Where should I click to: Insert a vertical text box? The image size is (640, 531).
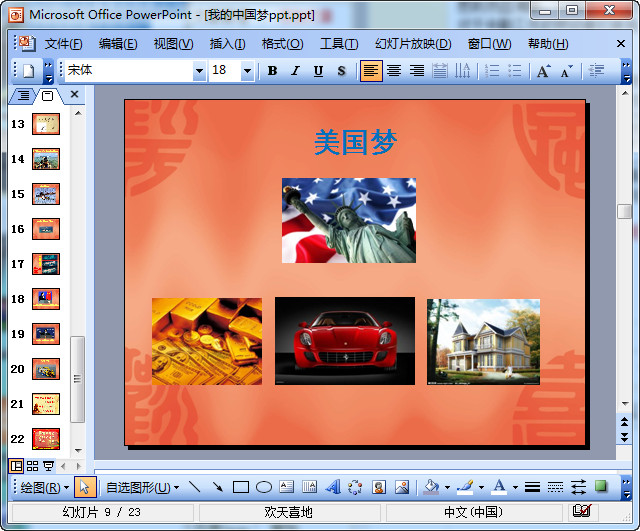309,487
